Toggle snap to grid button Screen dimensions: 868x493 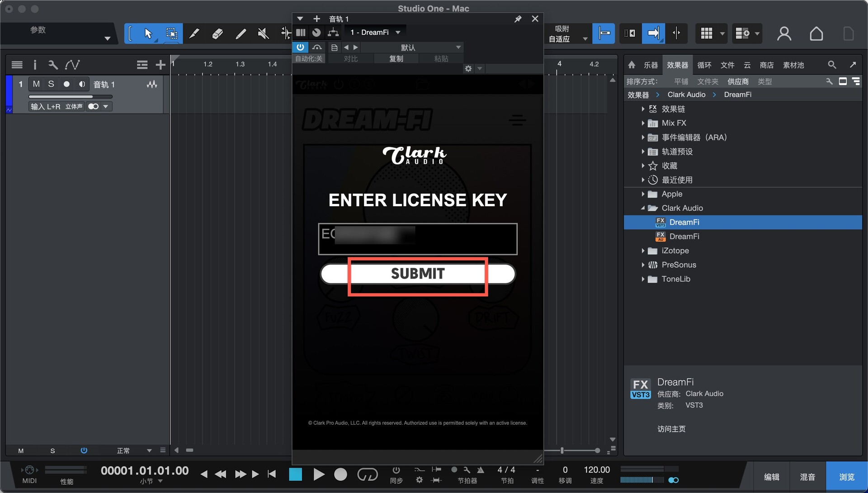tap(604, 33)
